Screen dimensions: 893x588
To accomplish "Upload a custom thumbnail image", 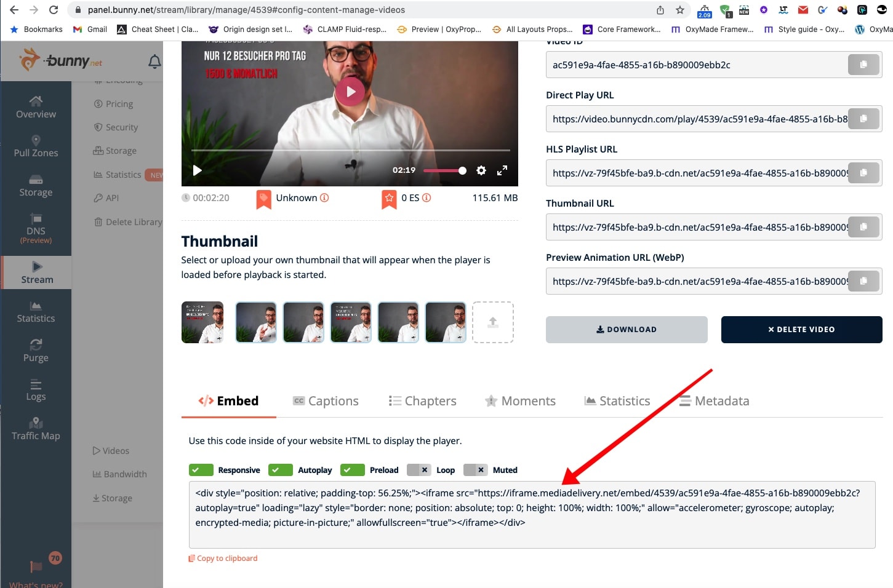I will 492,322.
